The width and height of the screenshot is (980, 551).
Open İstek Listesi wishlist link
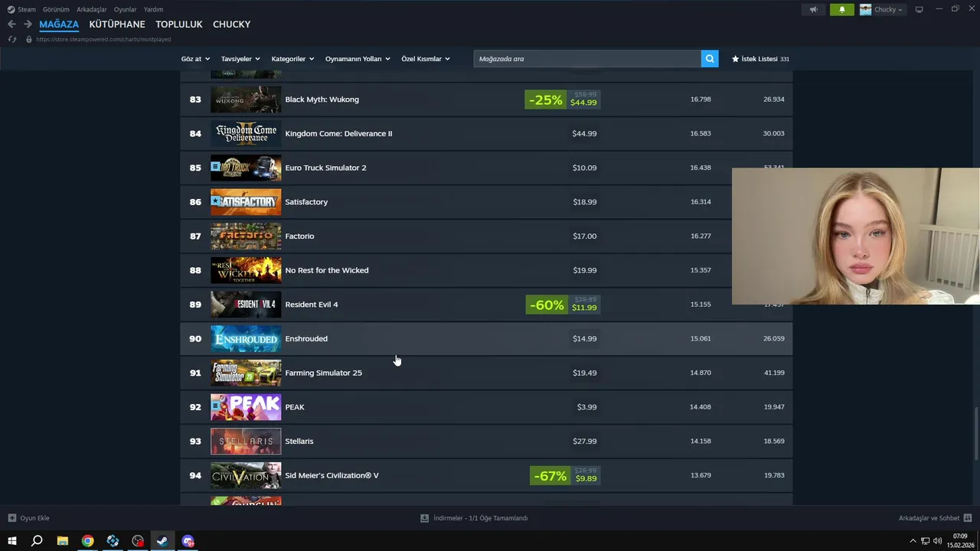pyautogui.click(x=759, y=59)
